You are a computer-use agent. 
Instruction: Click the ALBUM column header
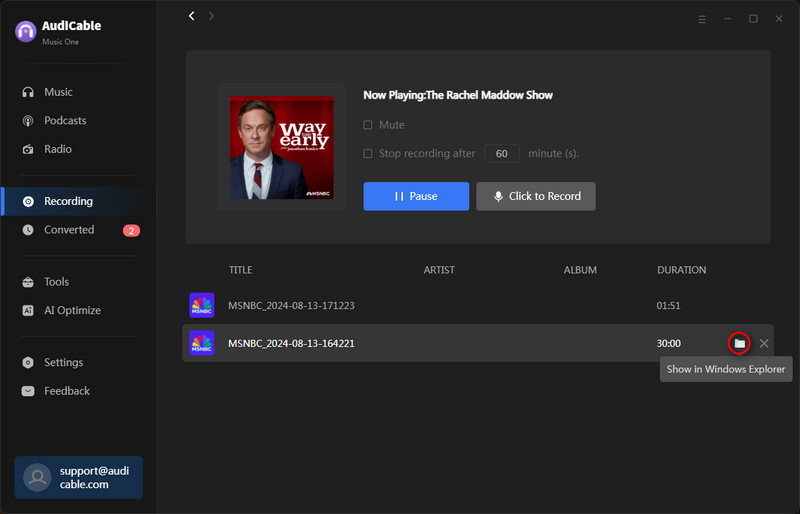(x=580, y=270)
